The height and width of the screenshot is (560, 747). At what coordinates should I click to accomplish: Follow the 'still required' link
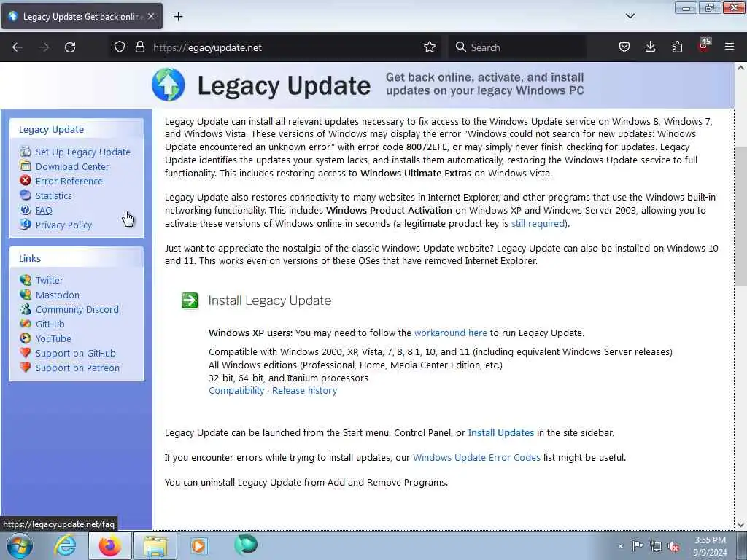[538, 223]
